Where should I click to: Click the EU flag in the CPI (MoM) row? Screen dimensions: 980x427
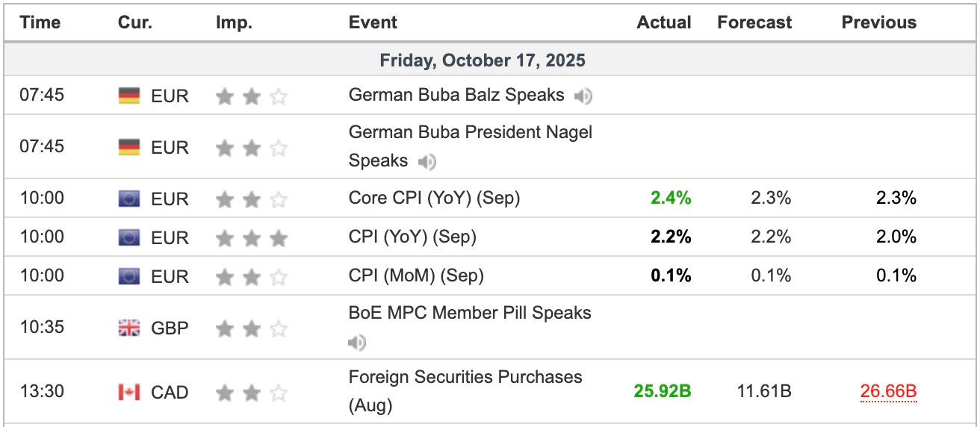coord(129,276)
